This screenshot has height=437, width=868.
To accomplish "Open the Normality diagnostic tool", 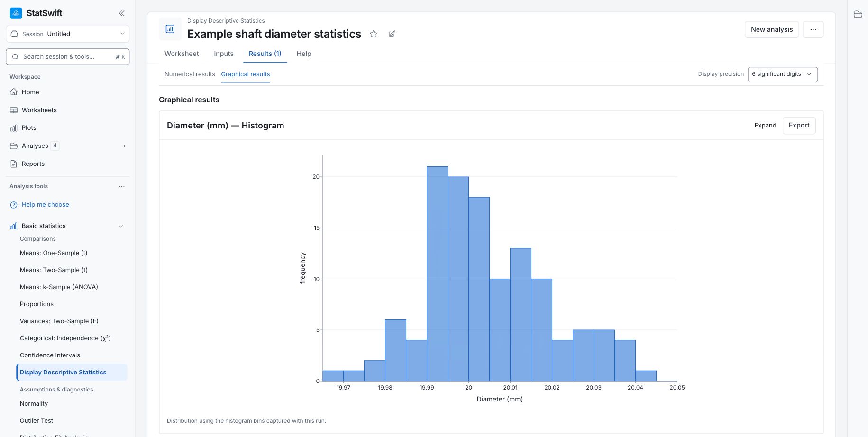I will coord(34,403).
